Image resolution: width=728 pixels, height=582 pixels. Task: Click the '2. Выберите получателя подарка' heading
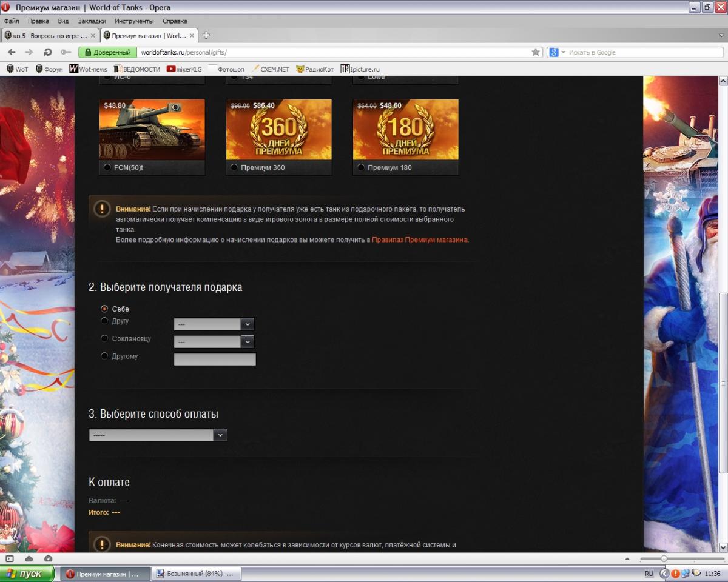coord(165,287)
